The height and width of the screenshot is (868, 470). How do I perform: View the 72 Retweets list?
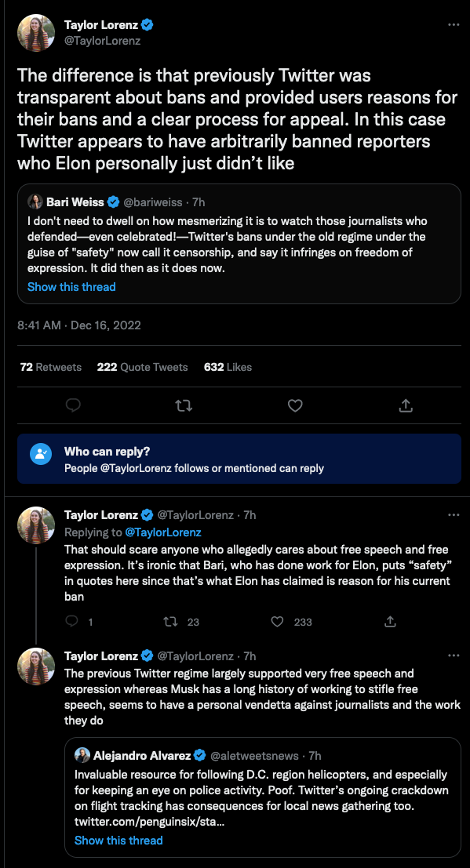pos(50,367)
